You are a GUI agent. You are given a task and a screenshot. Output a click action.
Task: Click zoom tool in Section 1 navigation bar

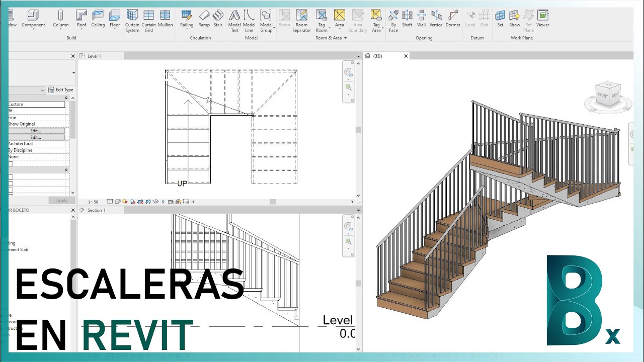pos(348,242)
